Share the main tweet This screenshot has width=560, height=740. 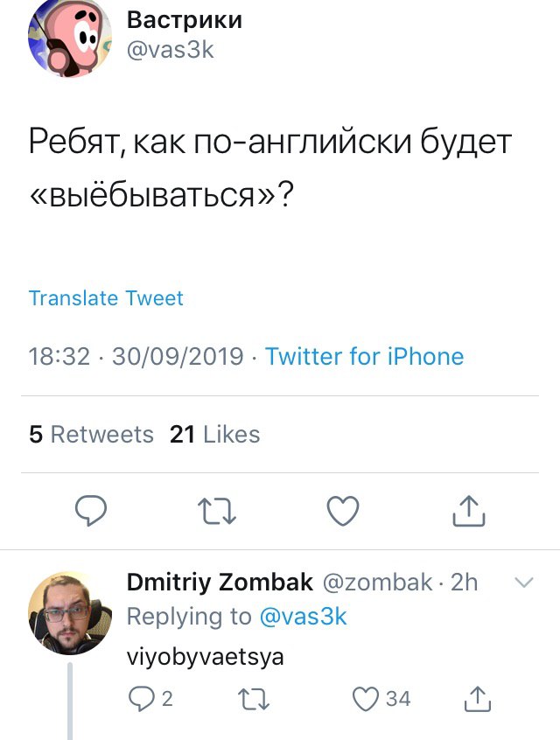468,511
